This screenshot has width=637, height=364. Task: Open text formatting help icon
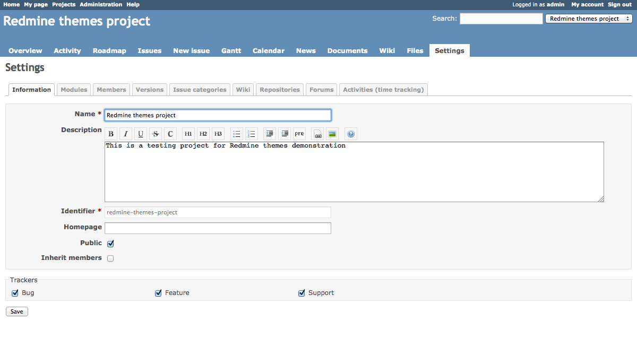tap(351, 134)
